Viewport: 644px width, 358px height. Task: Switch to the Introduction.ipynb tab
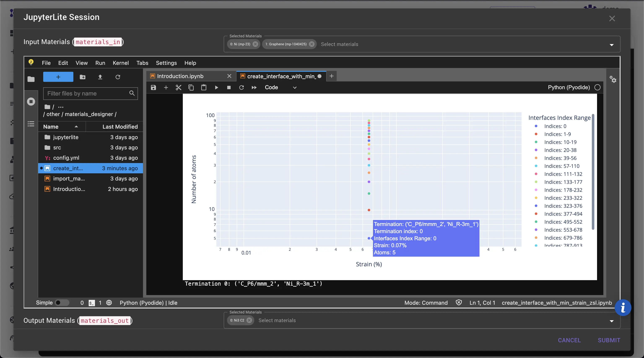[x=180, y=76]
